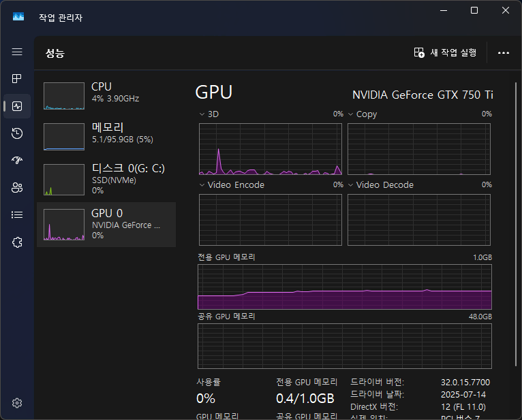
Task: Run new task via 새 작업 실행
Action: (445, 52)
